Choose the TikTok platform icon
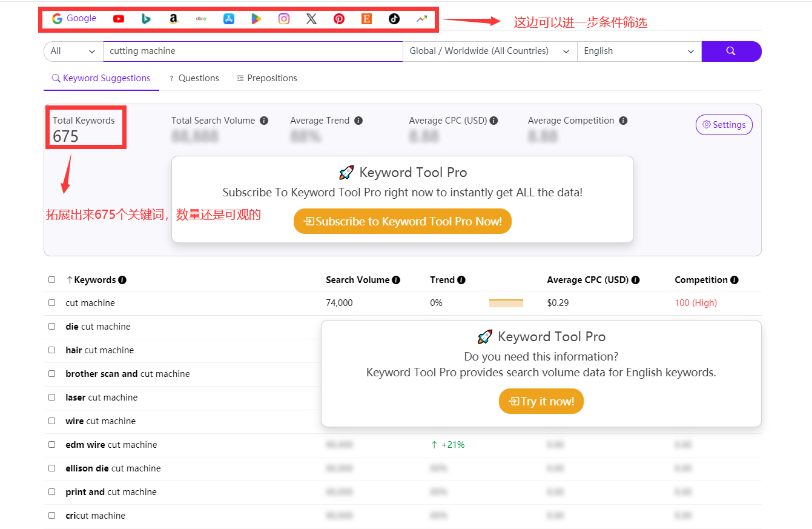The width and height of the screenshot is (812, 529). 394,19
